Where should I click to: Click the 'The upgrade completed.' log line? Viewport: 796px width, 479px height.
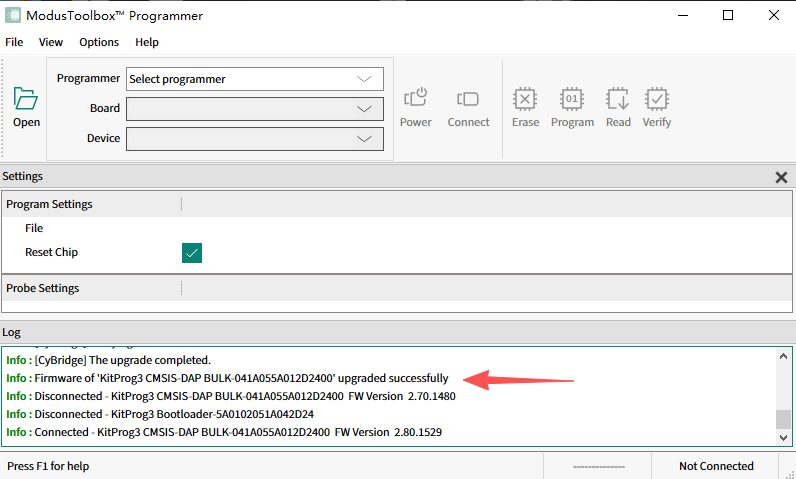pyautogui.click(x=108, y=360)
